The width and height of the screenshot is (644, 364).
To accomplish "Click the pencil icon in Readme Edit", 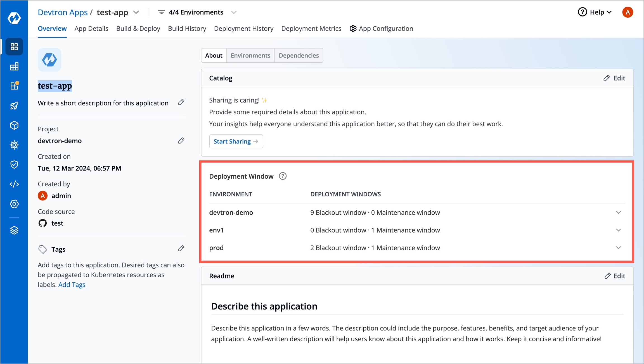I will [x=607, y=276].
